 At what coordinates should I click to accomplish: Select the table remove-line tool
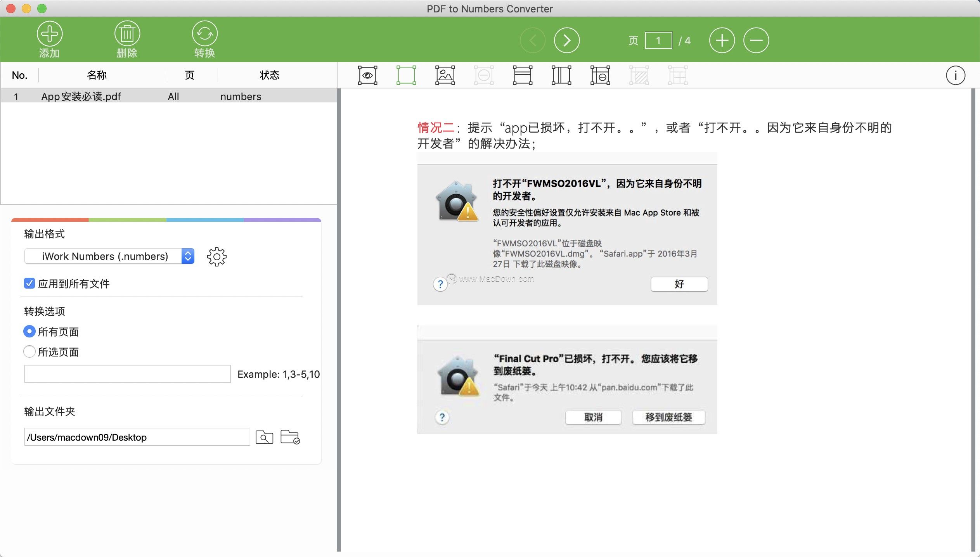[x=600, y=75]
